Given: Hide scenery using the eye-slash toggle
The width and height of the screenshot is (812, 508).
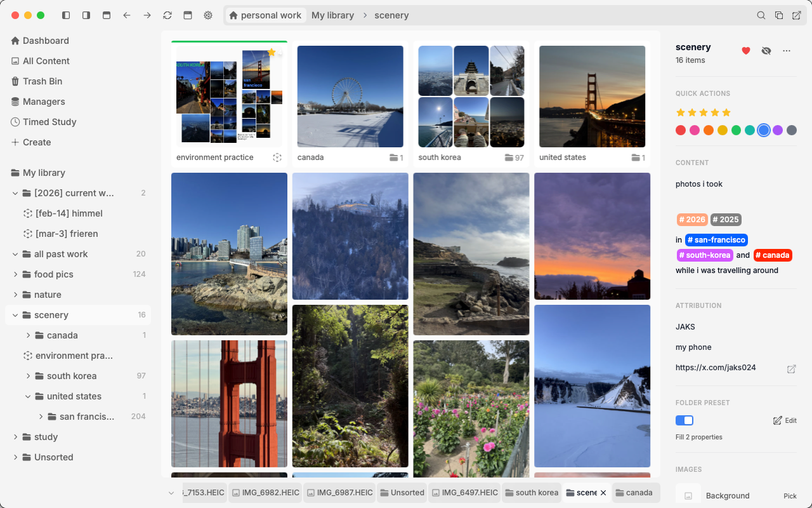Looking at the screenshot, I should point(766,50).
